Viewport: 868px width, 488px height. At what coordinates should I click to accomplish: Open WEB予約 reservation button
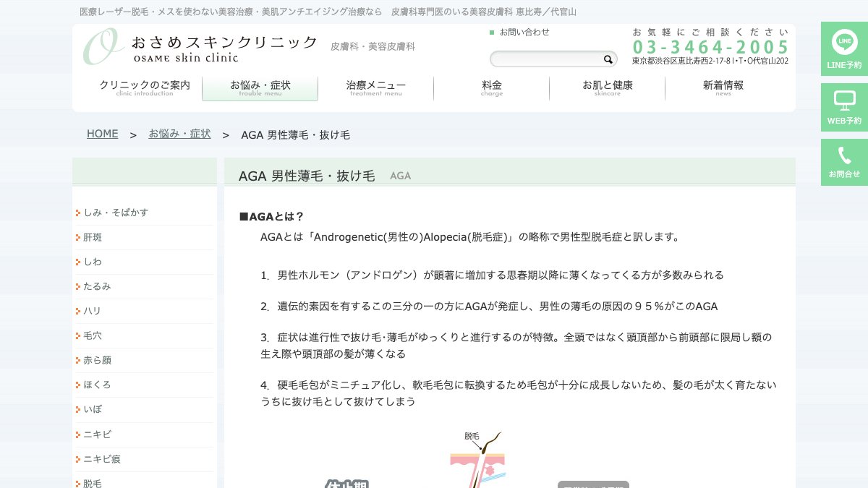(x=844, y=107)
